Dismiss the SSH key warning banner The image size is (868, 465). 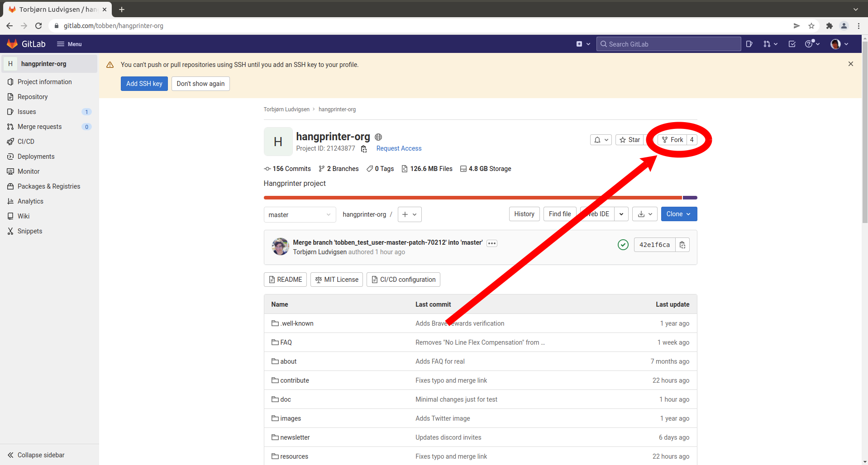click(850, 64)
